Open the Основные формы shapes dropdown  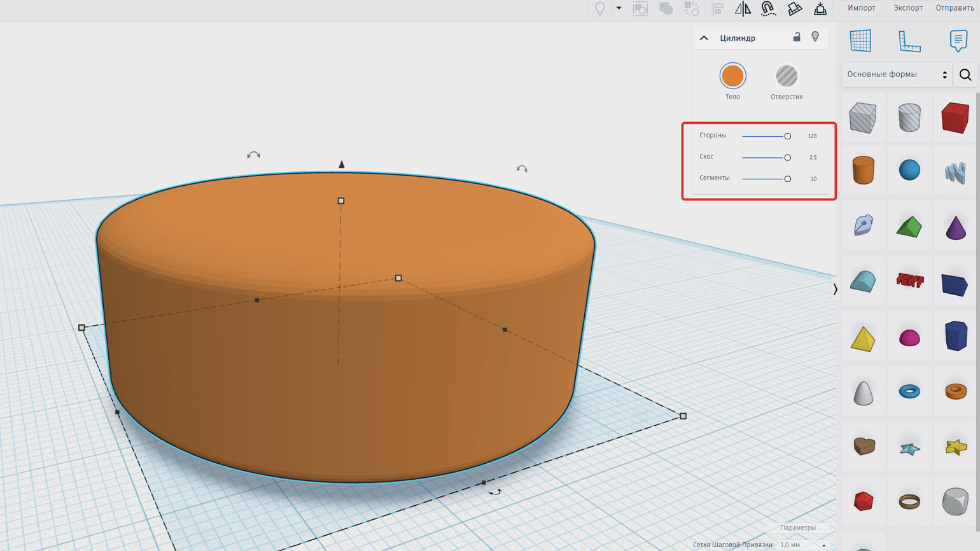897,74
